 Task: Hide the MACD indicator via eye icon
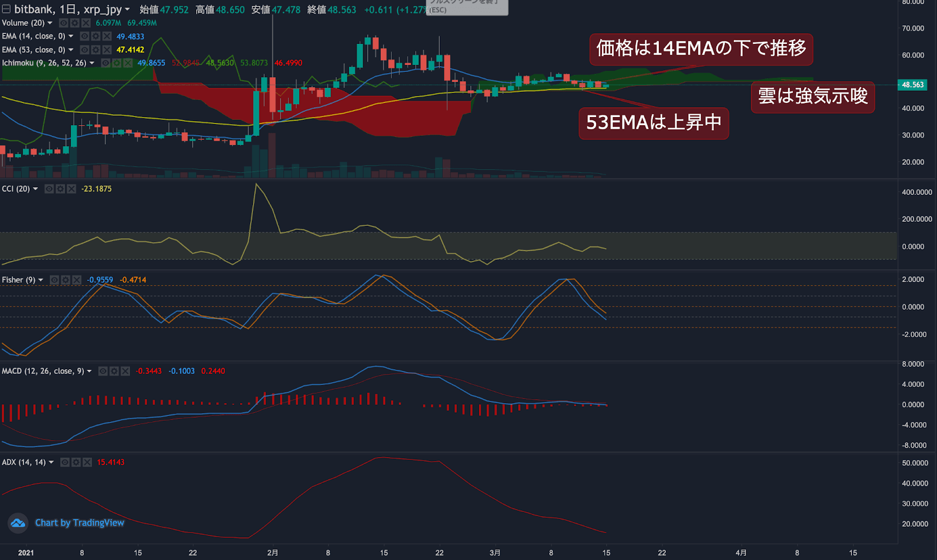coord(103,371)
